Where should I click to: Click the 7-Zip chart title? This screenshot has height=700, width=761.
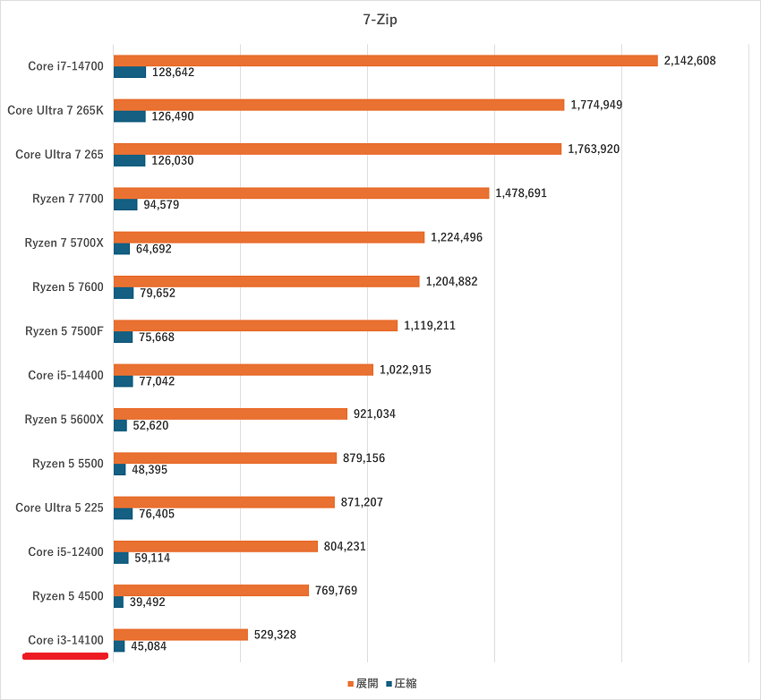(x=380, y=19)
